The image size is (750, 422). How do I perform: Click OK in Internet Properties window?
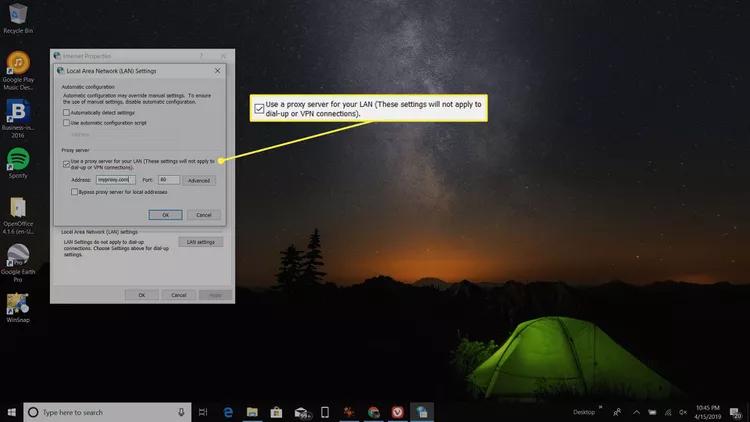point(142,295)
